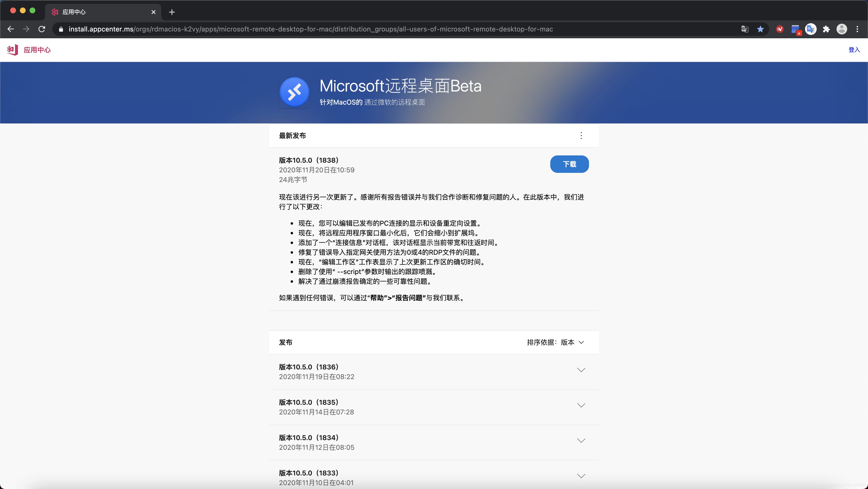Click the Microsoft Remote Desktop app icon
This screenshot has height=489, width=868.
[x=294, y=92]
